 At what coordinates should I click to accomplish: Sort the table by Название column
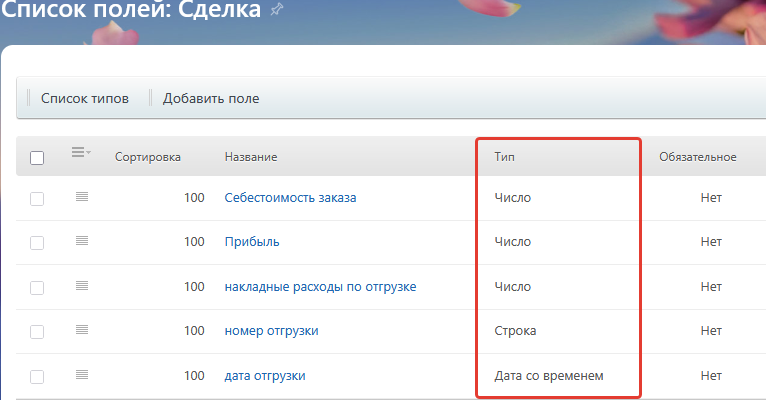point(250,158)
